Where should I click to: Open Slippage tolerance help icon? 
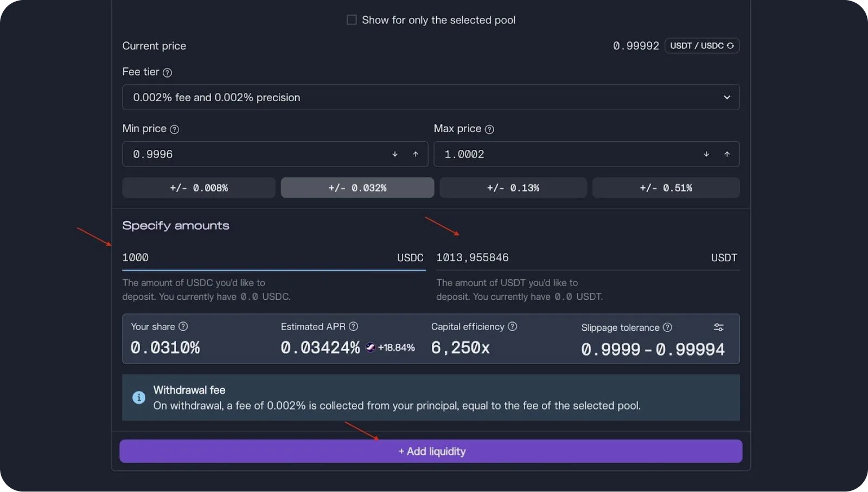tap(668, 327)
